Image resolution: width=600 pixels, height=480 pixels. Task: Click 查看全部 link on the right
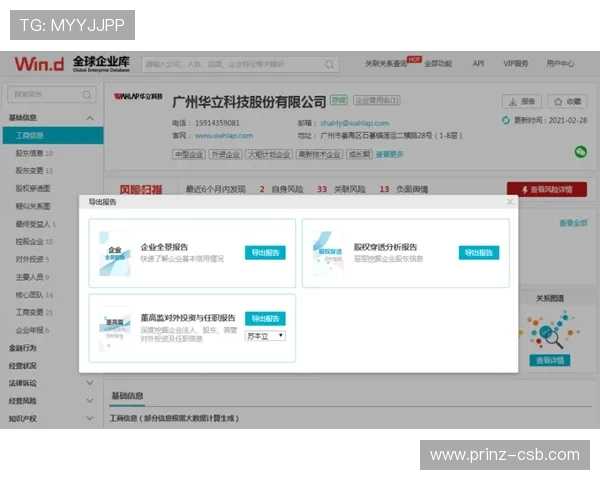click(x=573, y=223)
